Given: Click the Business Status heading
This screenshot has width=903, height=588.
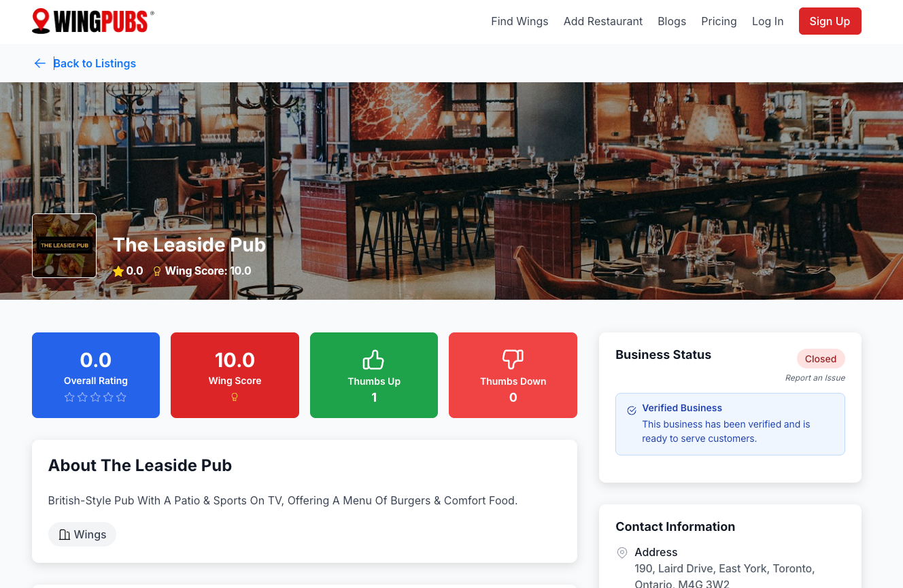Looking at the screenshot, I should click(663, 355).
